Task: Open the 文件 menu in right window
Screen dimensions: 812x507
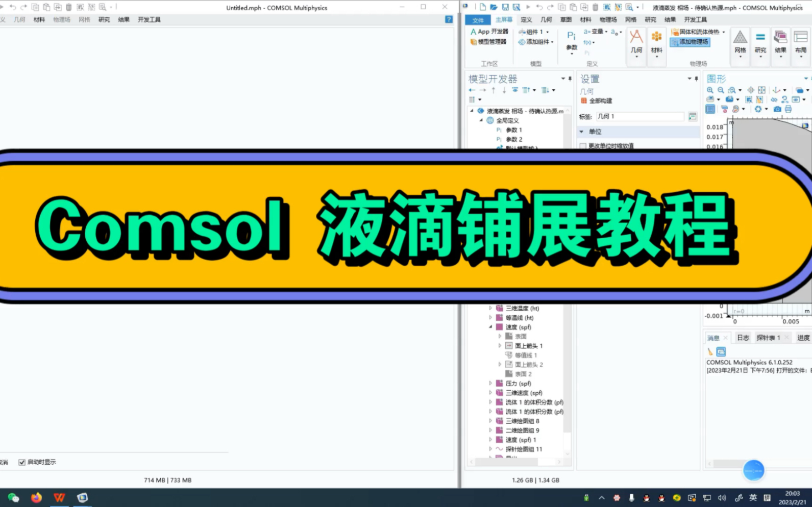Action: coord(478,20)
